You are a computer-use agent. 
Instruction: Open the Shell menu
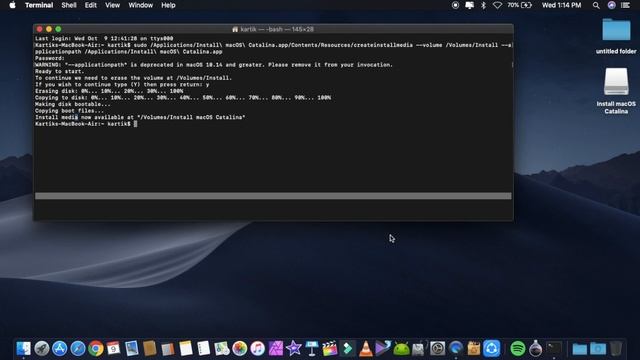click(x=69, y=5)
